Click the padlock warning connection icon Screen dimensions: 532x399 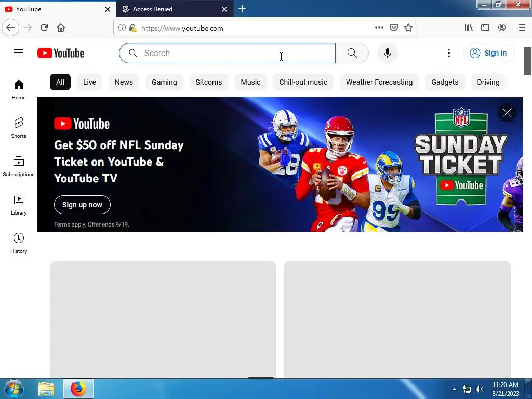pos(132,28)
